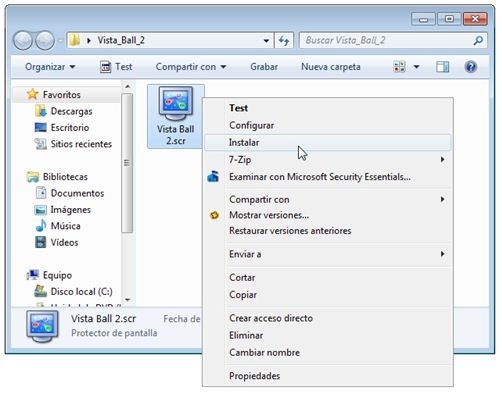Image resolution: width=502 pixels, height=395 pixels.
Task: Click the Sitios recientes icon
Action: tap(41, 144)
